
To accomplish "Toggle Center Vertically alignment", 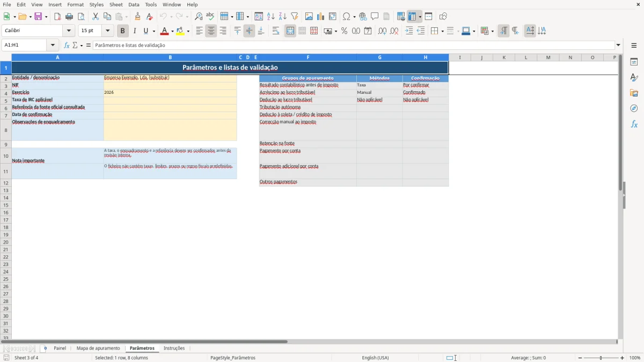I will [x=249, y=31].
